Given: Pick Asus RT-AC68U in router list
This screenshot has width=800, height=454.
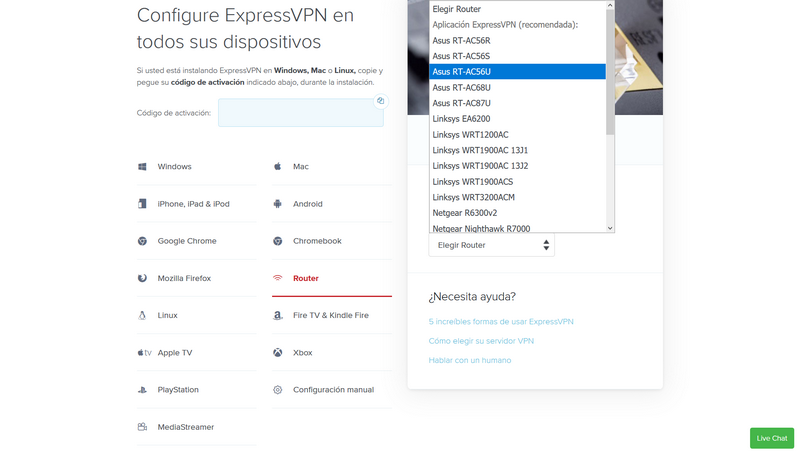Looking at the screenshot, I should [x=517, y=88].
